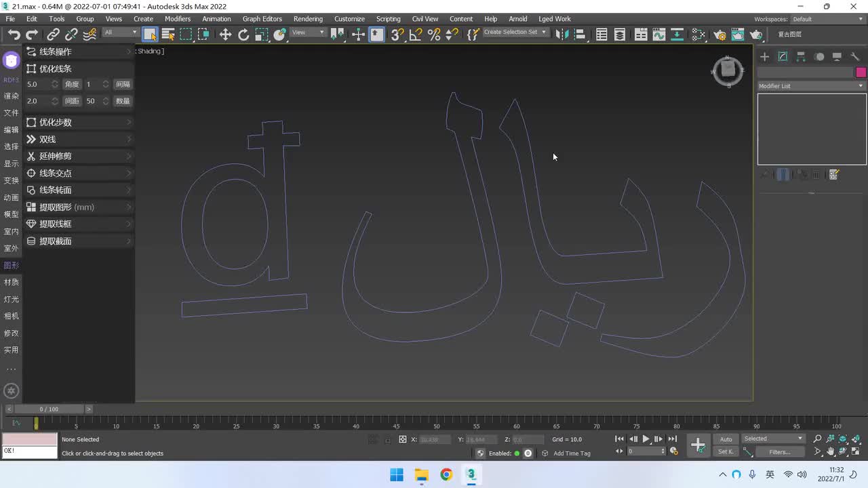Click the object color swatch

coord(861,73)
